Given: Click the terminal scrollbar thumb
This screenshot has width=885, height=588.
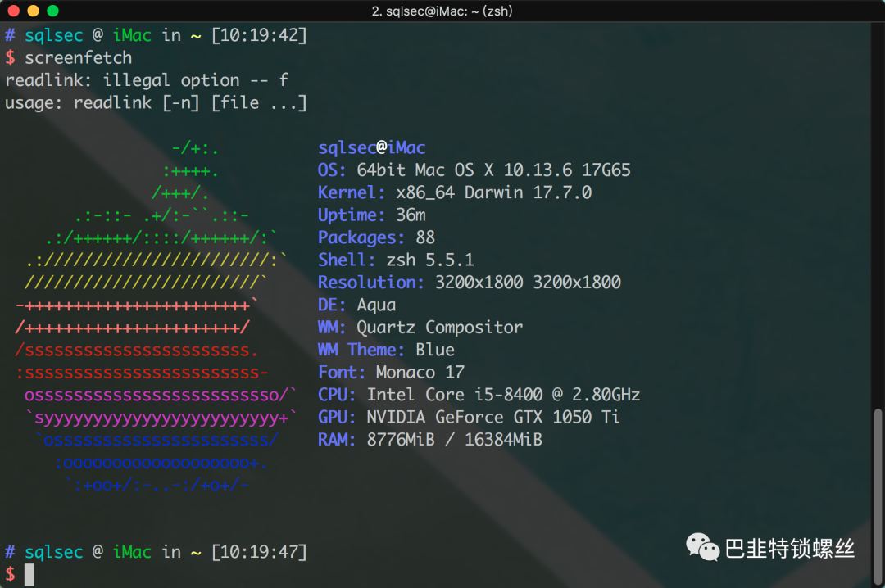Looking at the screenshot, I should (x=878, y=497).
